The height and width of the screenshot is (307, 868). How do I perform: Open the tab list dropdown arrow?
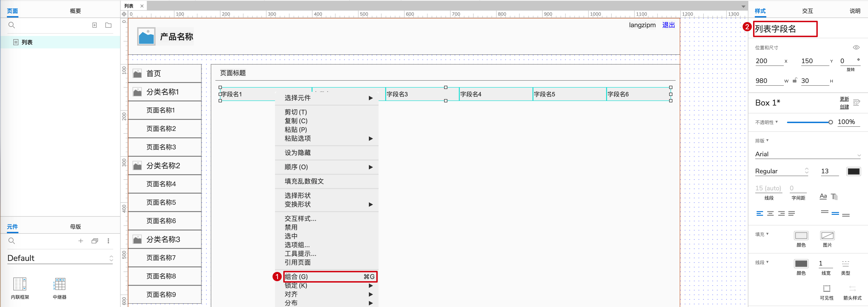(743, 6)
